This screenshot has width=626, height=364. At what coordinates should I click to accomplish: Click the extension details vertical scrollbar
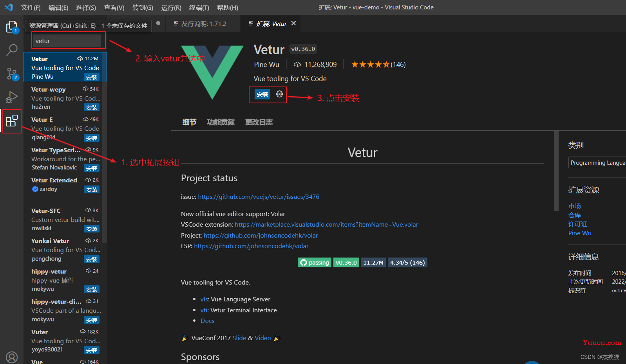pyautogui.click(x=556, y=171)
